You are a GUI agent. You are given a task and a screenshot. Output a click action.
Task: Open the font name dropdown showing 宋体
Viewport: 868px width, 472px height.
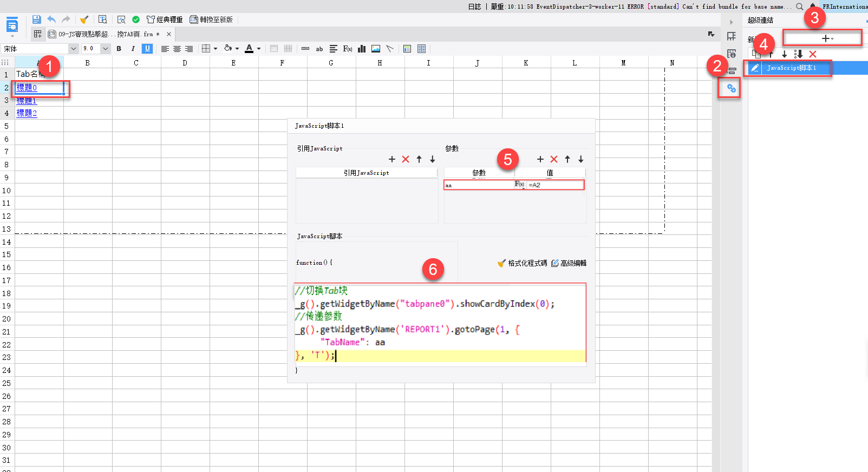coord(40,49)
